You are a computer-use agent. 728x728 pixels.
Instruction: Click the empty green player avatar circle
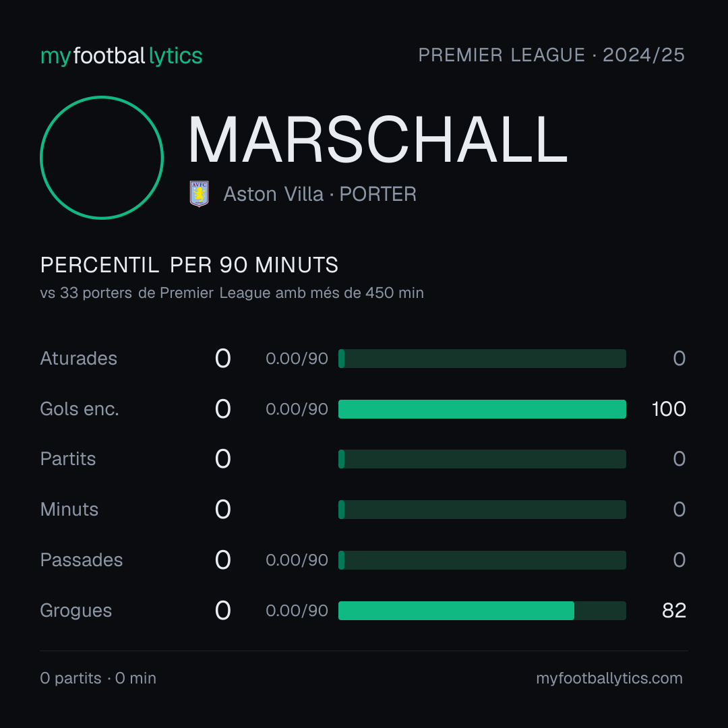pyautogui.click(x=102, y=158)
